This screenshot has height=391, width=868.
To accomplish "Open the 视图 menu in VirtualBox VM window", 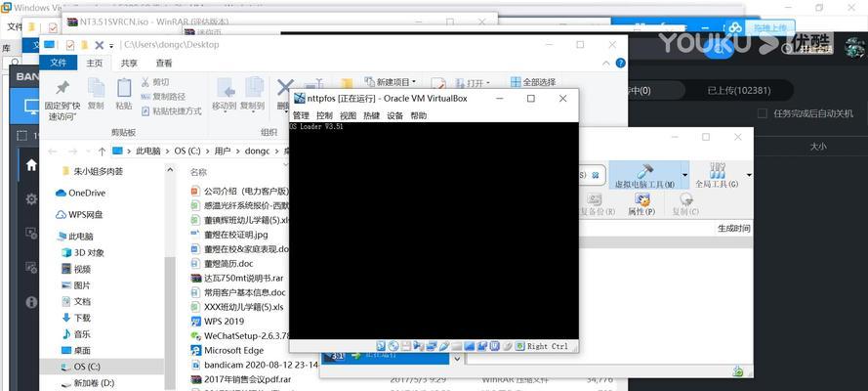I will pyautogui.click(x=349, y=115).
